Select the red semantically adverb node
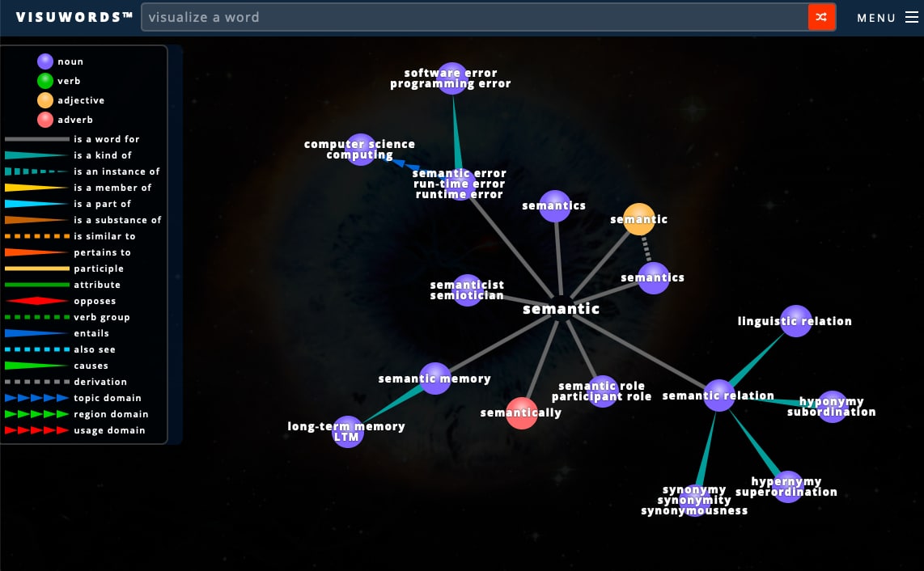Image resolution: width=924 pixels, height=571 pixels. [522, 412]
